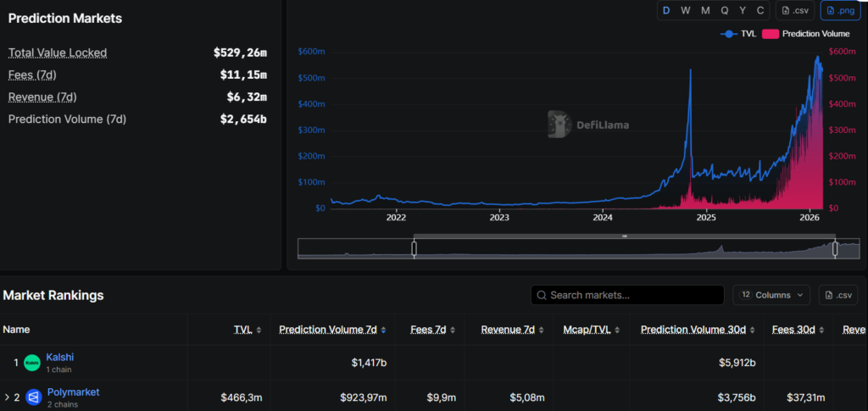Click the Prediction Markets heading
The width and height of the screenshot is (868, 411).
click(x=65, y=19)
